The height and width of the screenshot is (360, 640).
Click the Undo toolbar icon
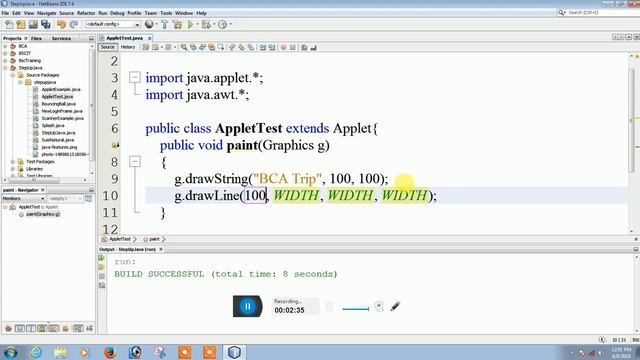click(61, 24)
